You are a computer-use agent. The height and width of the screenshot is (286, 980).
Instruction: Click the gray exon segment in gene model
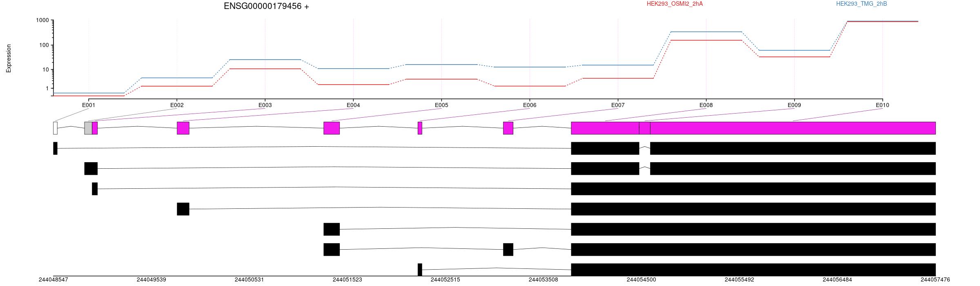tap(88, 128)
